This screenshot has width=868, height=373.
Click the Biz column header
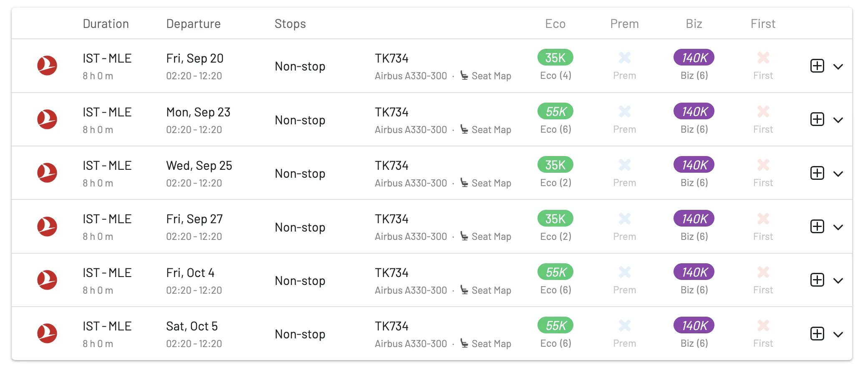point(694,24)
